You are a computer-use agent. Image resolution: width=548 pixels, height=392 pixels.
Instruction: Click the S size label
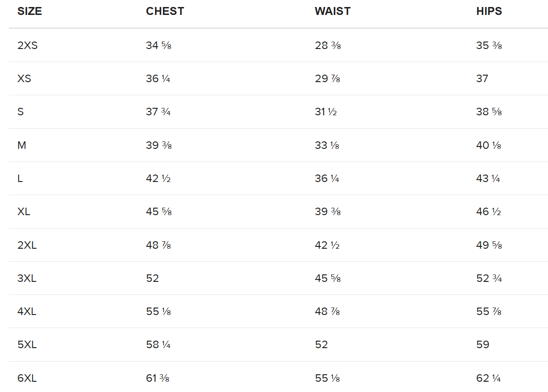click(x=21, y=112)
